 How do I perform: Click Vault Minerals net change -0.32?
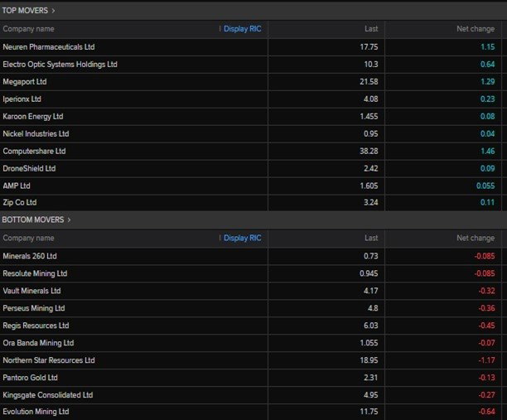click(x=486, y=291)
